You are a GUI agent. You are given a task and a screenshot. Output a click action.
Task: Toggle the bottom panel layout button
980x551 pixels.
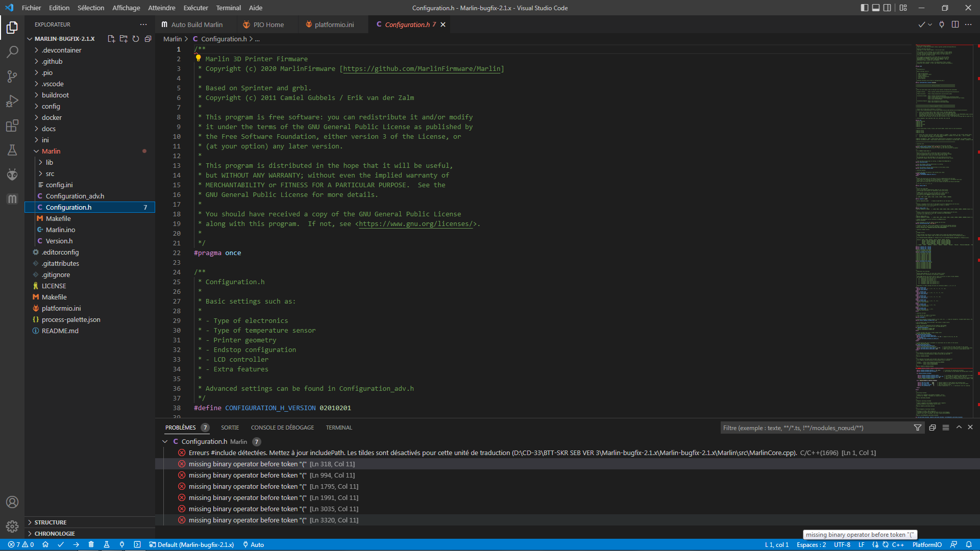point(876,8)
